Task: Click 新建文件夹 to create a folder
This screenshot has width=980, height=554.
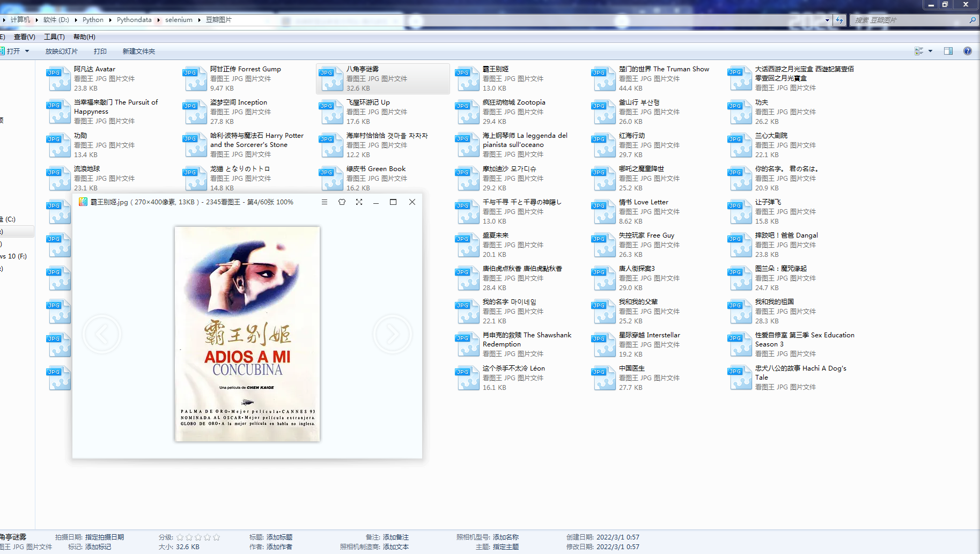Action: (139, 51)
